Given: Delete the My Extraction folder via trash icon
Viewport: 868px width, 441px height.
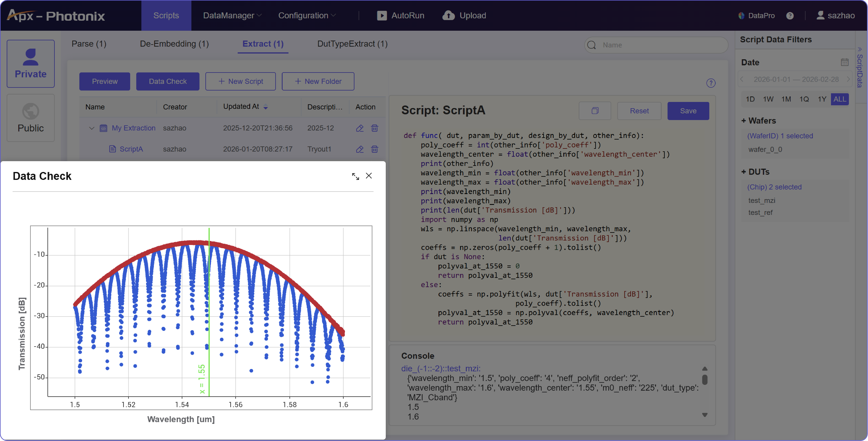Looking at the screenshot, I should [x=375, y=128].
